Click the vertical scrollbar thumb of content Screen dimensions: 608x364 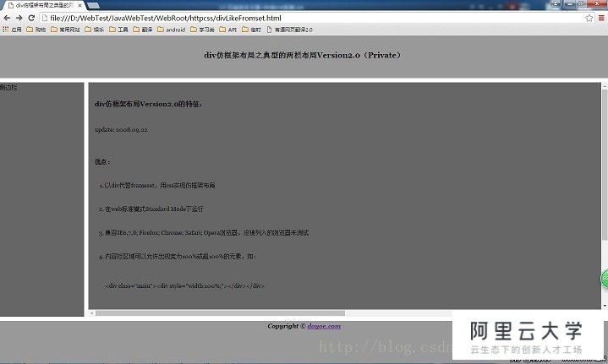pos(605,165)
